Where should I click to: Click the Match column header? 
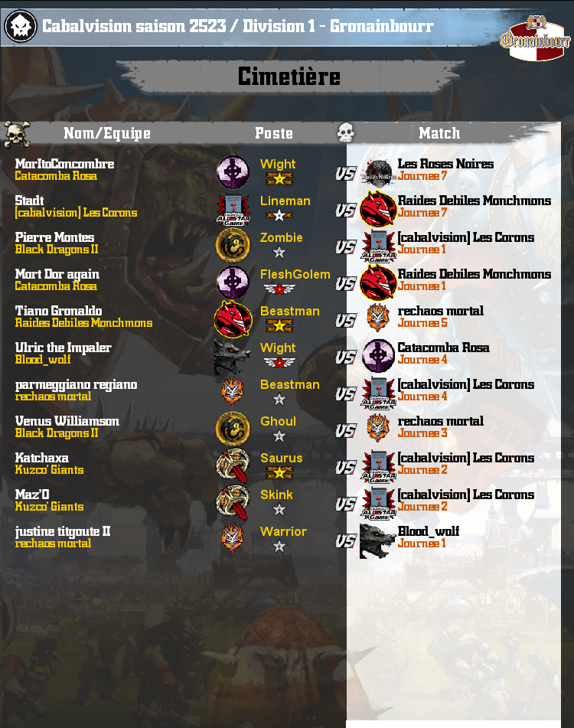439,134
